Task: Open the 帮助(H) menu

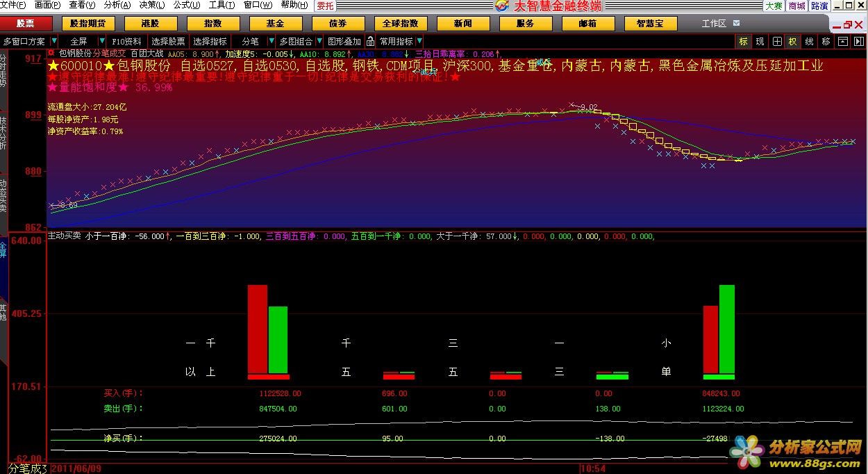Action: tap(294, 6)
